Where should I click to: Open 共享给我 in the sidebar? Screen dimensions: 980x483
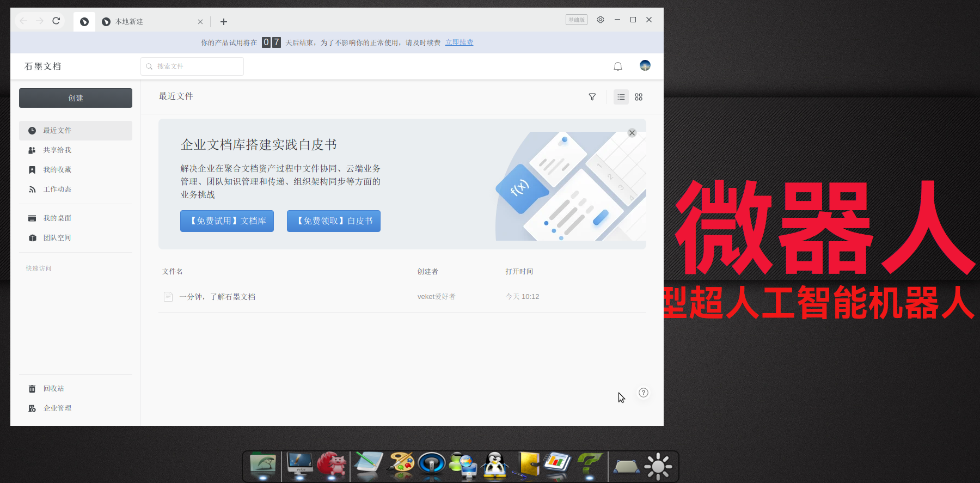(x=76, y=150)
